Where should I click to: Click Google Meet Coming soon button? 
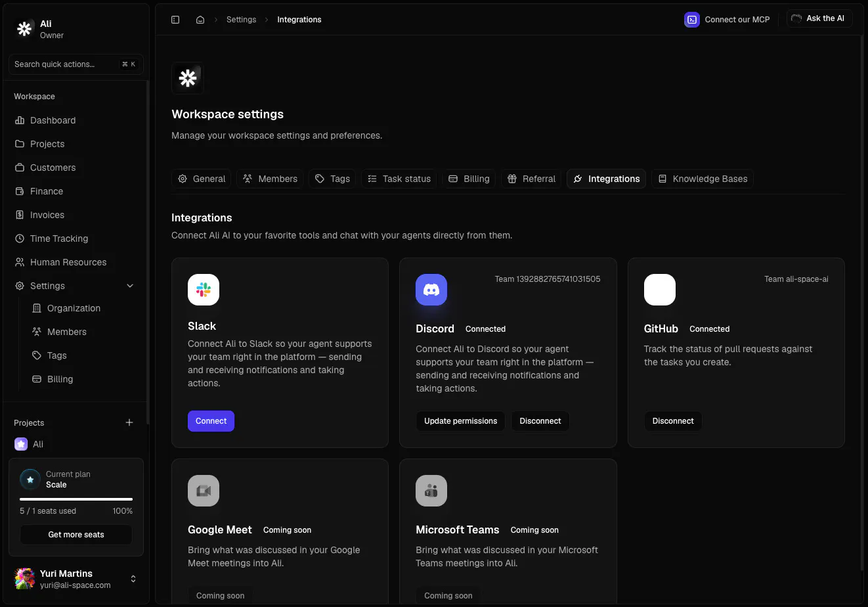220,596
